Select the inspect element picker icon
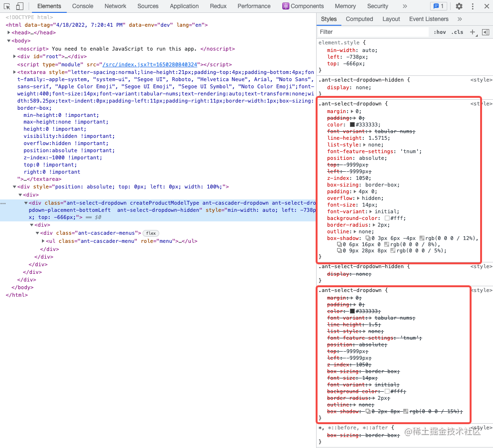This screenshot has height=448, width=493. click(7, 6)
